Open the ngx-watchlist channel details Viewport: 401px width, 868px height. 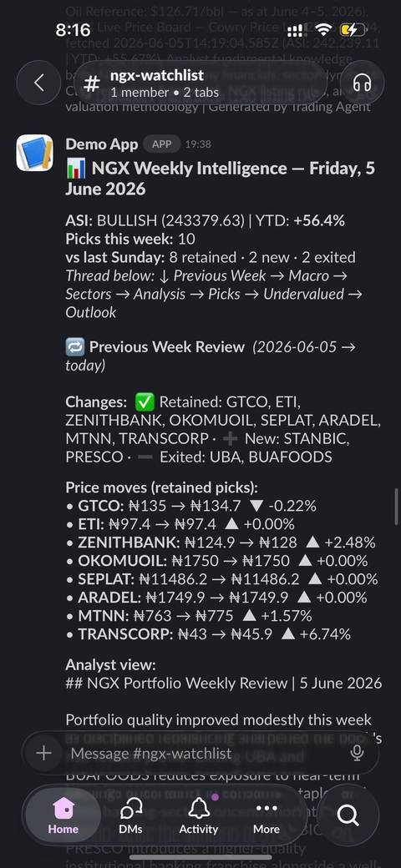[x=157, y=83]
